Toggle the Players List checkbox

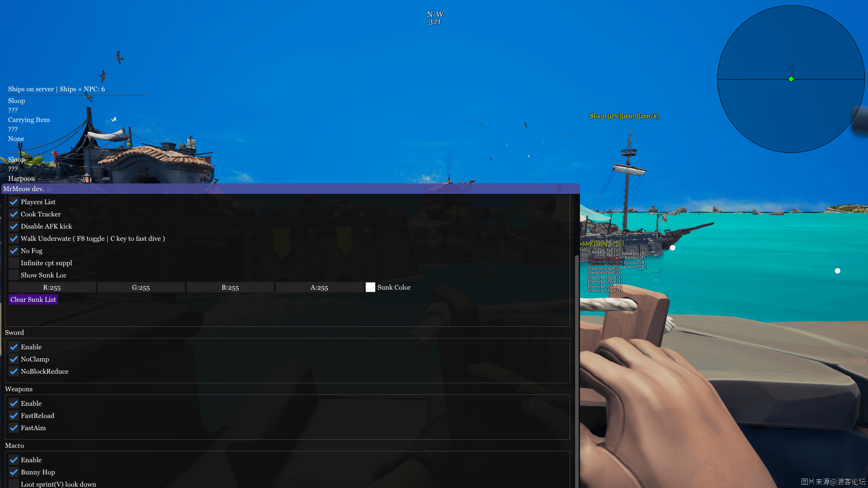point(13,202)
